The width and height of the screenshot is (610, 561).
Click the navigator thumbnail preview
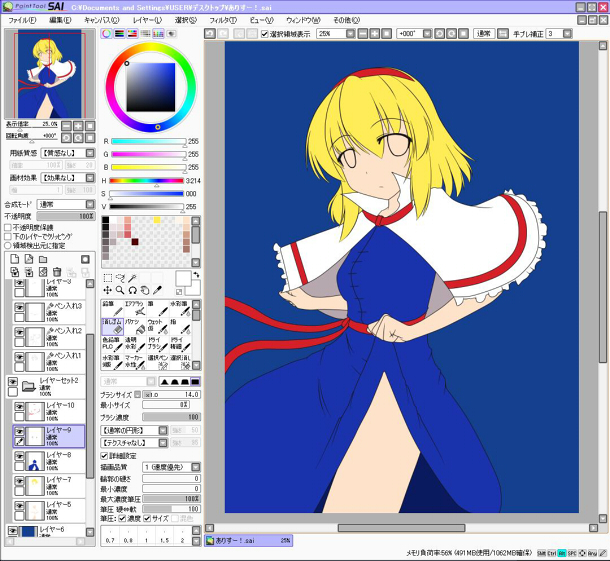[50, 74]
